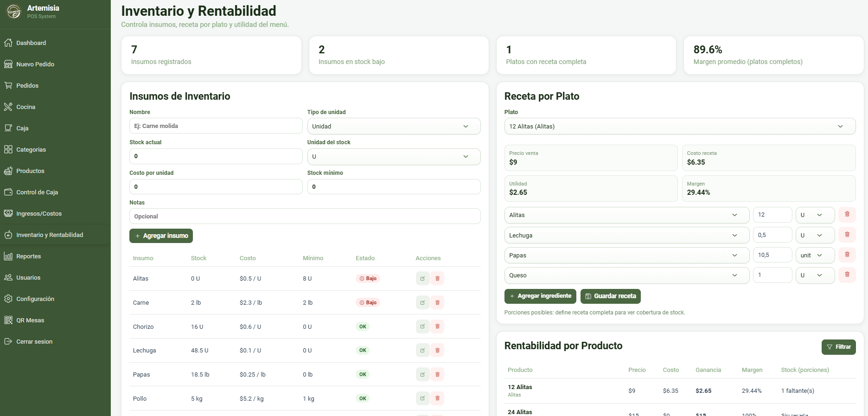
Task: Click the Notas optional field
Action: 305,216
